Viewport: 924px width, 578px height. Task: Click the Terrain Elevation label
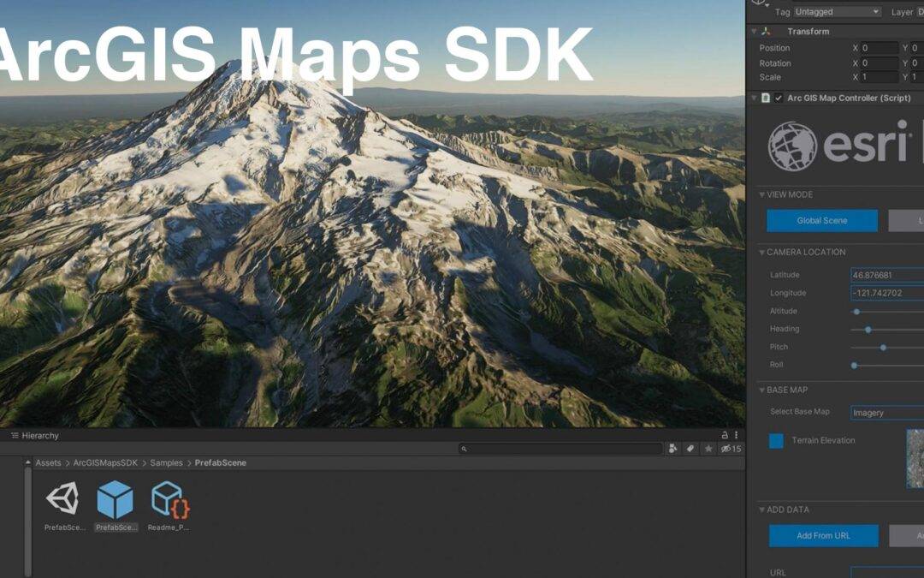pos(823,441)
